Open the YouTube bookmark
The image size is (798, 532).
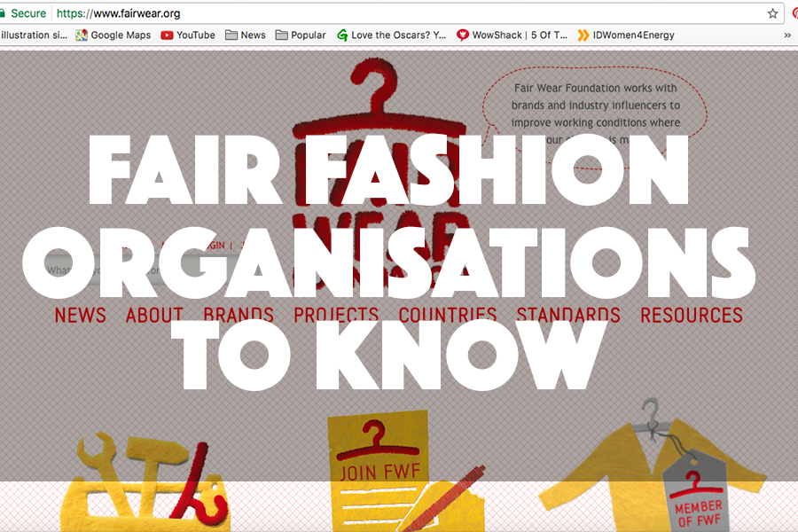[188, 35]
